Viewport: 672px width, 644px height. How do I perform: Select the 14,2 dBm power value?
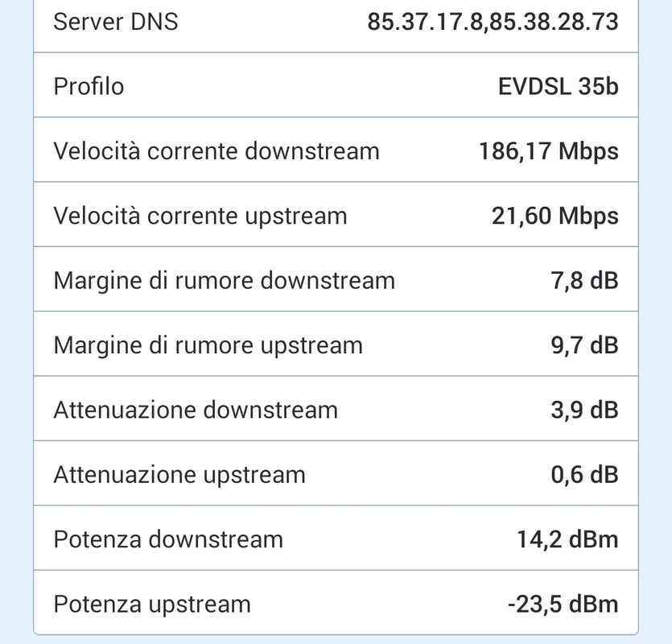tap(567, 539)
